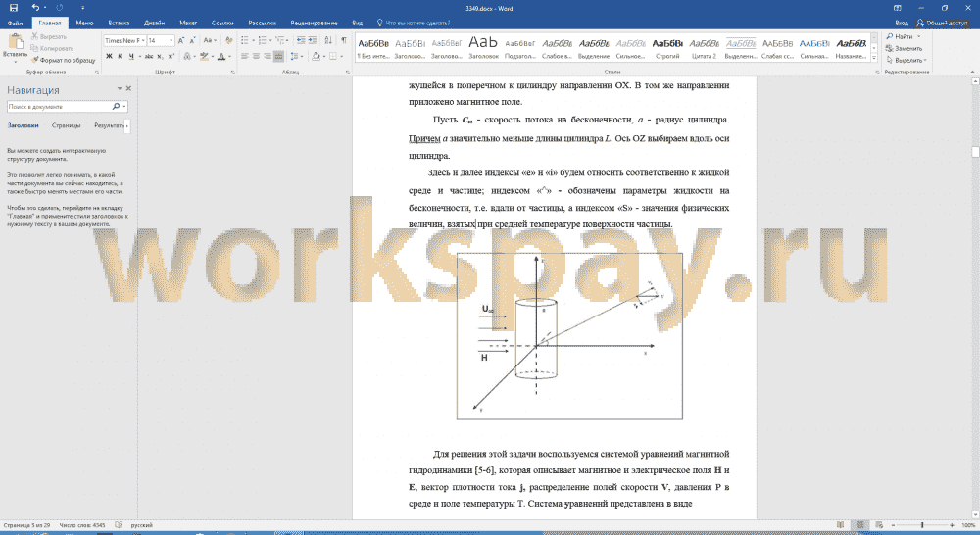Expand the Styles gallery more arrow
The width and height of the screenshot is (980, 535).
[x=874, y=58]
